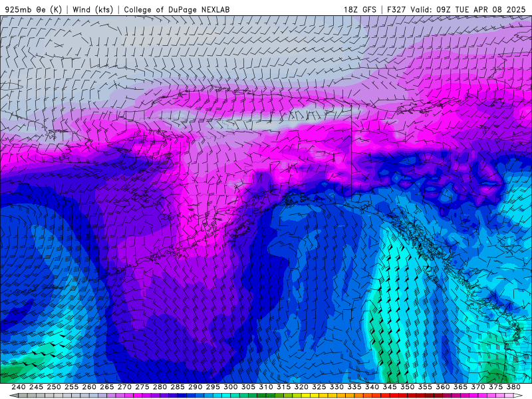The image size is (532, 399).
Task: Click the 365 colorbar label
Action: click(x=460, y=387)
